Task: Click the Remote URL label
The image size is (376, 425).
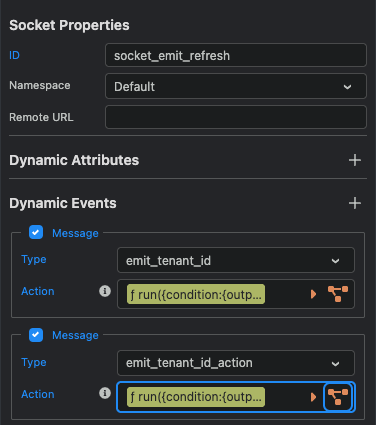Action: pos(41,117)
